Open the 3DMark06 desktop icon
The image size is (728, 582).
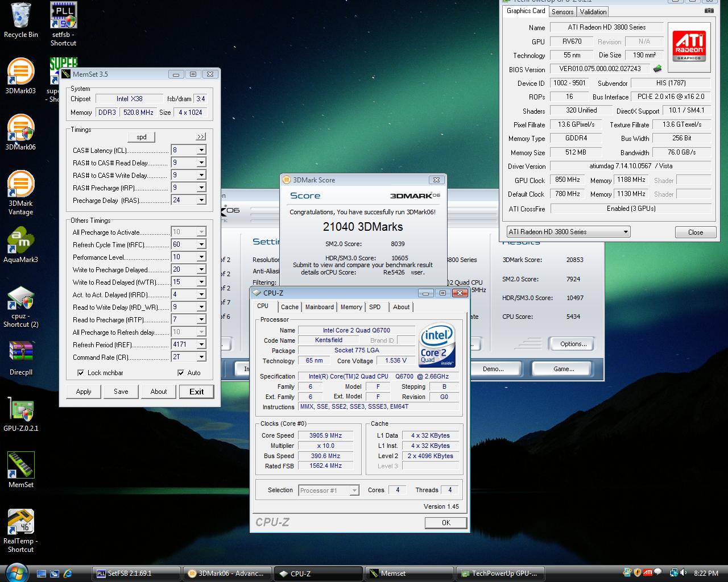point(20,132)
